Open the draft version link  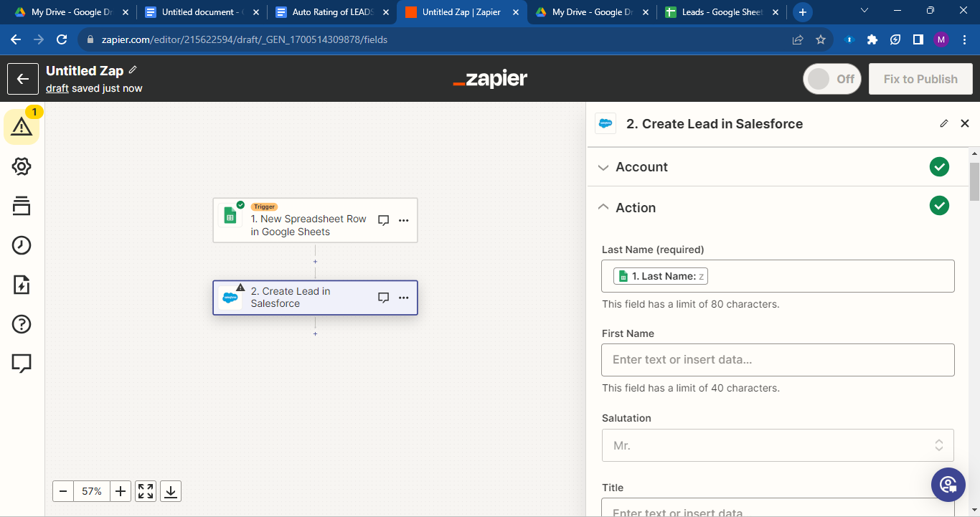pos(57,88)
